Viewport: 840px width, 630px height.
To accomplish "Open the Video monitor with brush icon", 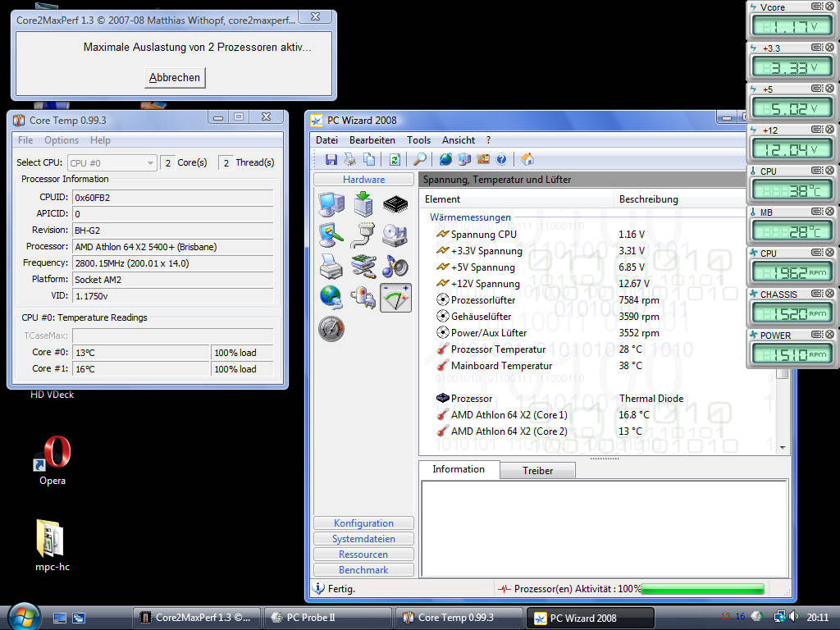I will pos(331,235).
